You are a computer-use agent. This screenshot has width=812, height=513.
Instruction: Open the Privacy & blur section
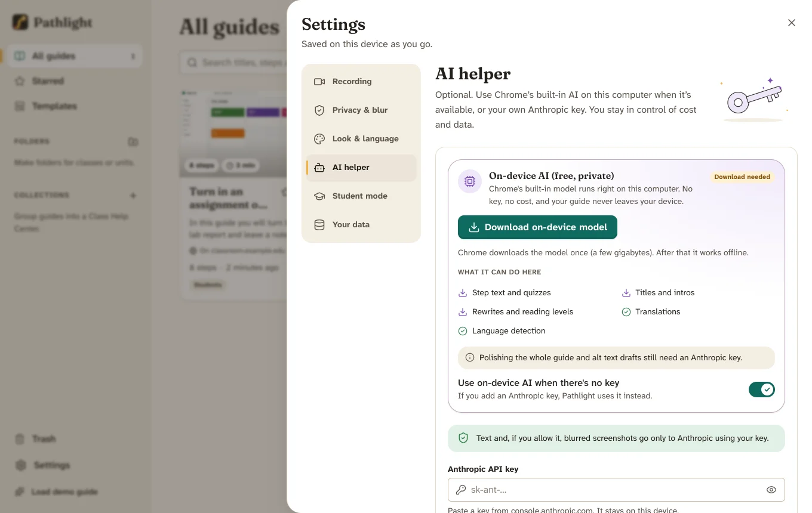(x=361, y=110)
